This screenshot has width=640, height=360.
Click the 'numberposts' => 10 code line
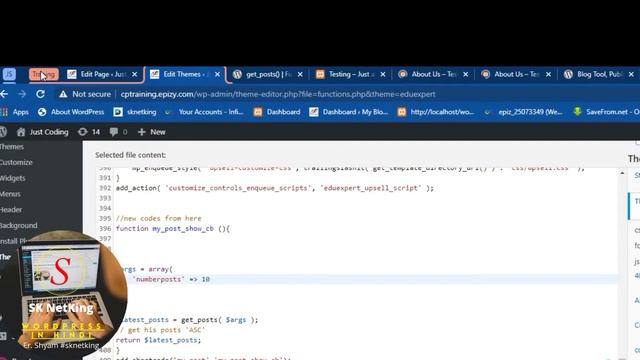171,279
